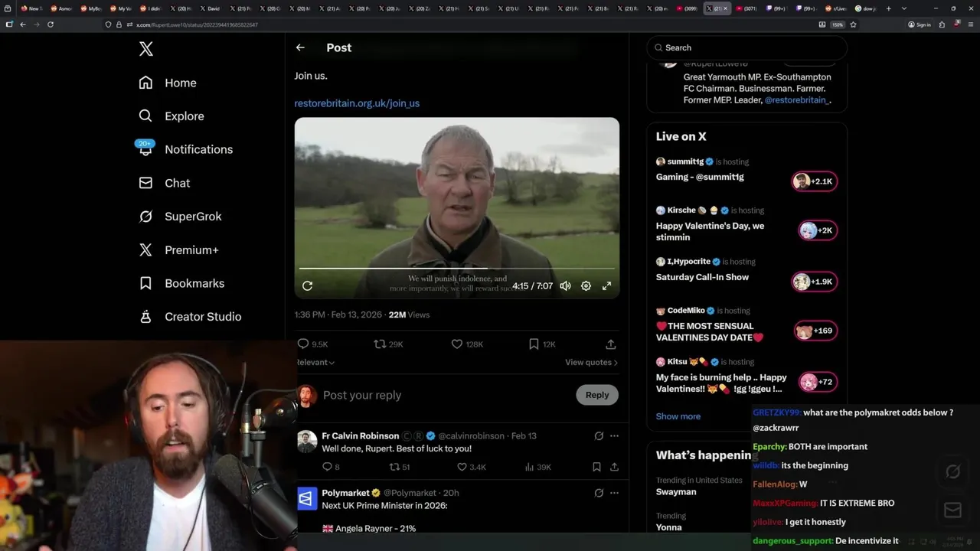Expand the Relevant sort dropdown
The height and width of the screenshot is (551, 980).
(x=315, y=362)
